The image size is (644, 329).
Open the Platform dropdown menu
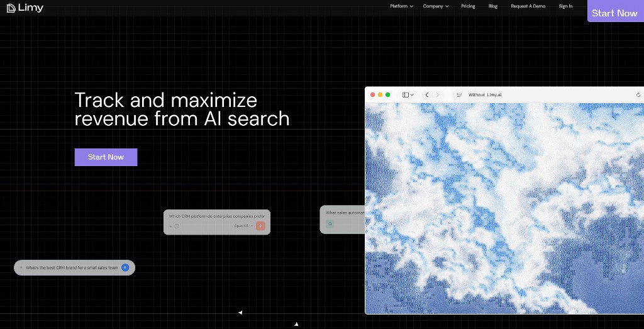(x=401, y=6)
